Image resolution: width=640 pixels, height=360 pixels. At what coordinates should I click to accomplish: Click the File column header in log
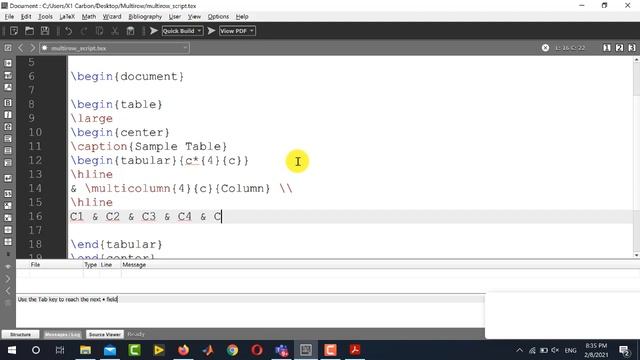pyautogui.click(x=36, y=265)
